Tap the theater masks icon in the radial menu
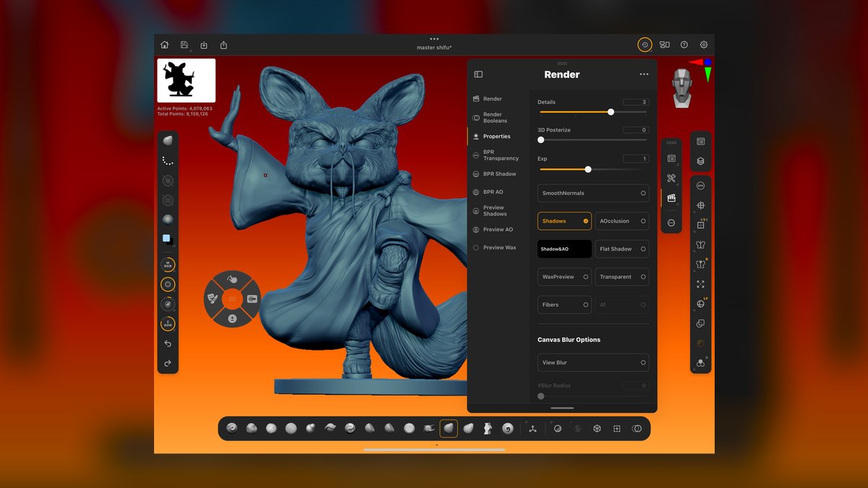The height and width of the screenshot is (488, 868). pyautogui.click(x=213, y=298)
